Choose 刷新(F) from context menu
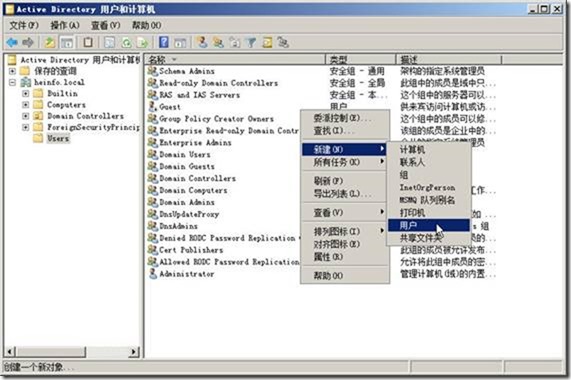 [344, 181]
